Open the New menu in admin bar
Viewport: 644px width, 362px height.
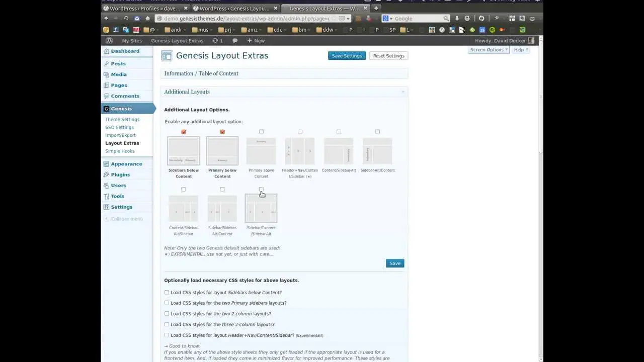256,41
